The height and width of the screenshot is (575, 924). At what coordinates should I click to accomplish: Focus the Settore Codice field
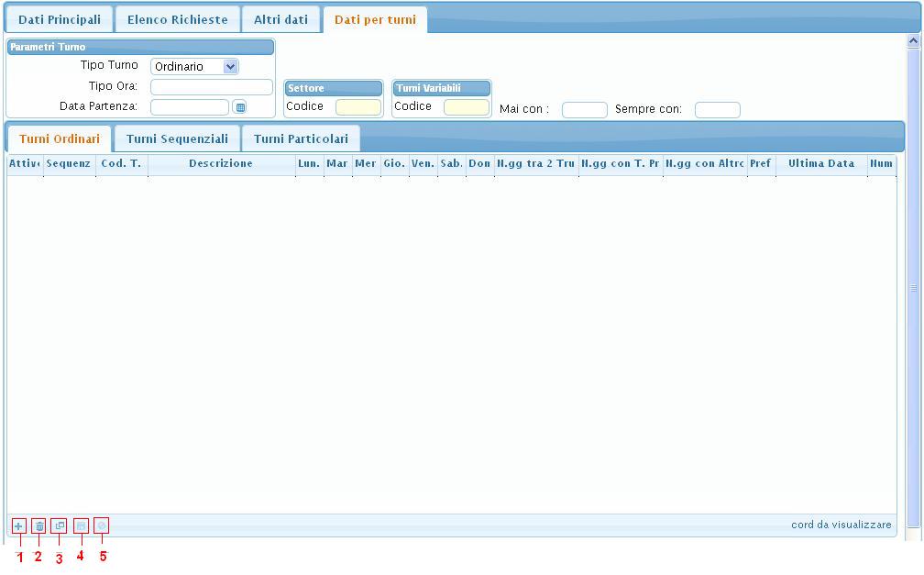357,107
